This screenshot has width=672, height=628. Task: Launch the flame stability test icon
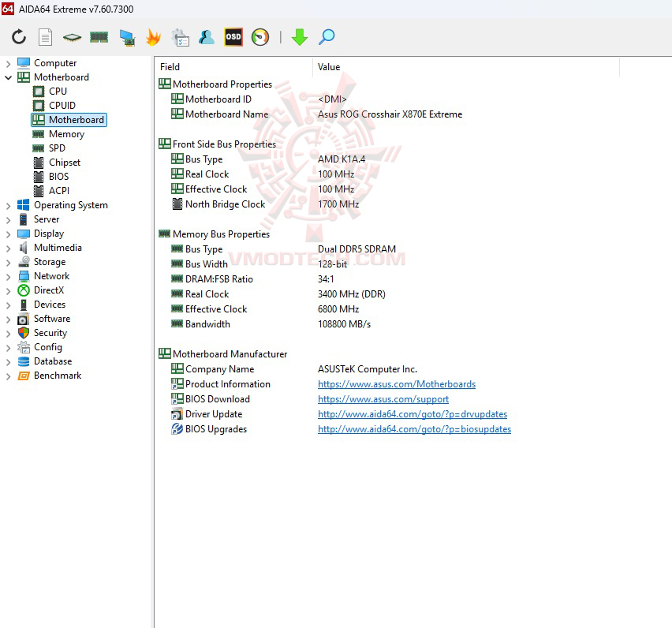click(x=153, y=37)
